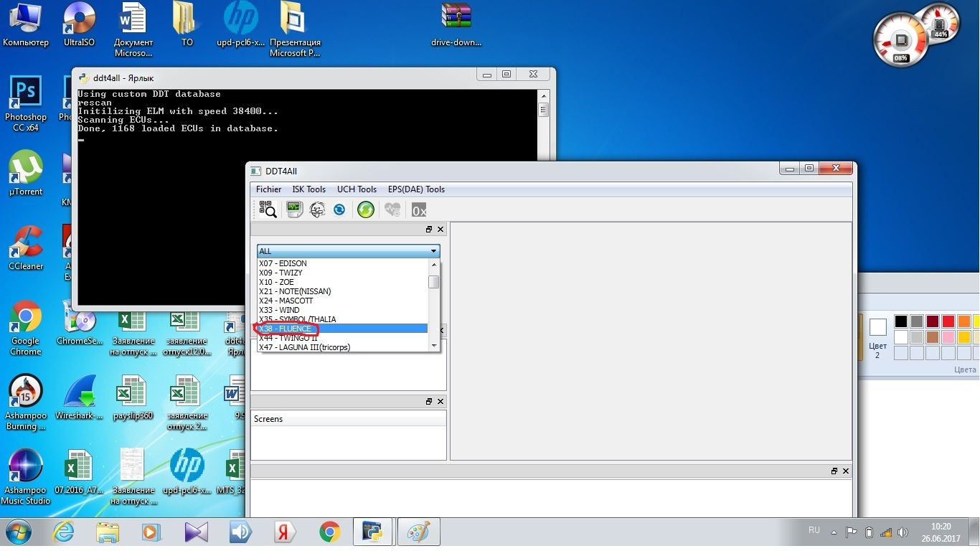This screenshot has width=980, height=551.
Task: Click the Презентация Microsoft PowerPoint desktop icon
Action: tap(295, 30)
